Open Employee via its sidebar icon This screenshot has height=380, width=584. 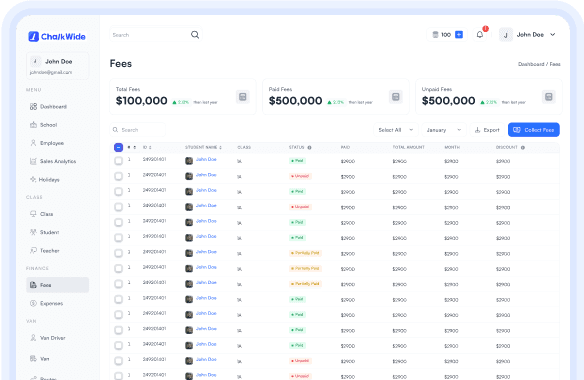33,143
